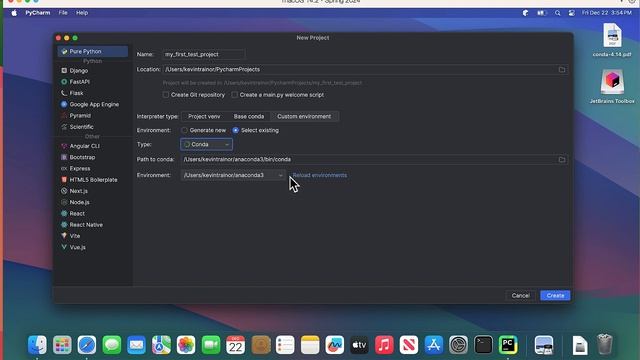Open the Help menu
This screenshot has width=640, height=360.
(82, 13)
